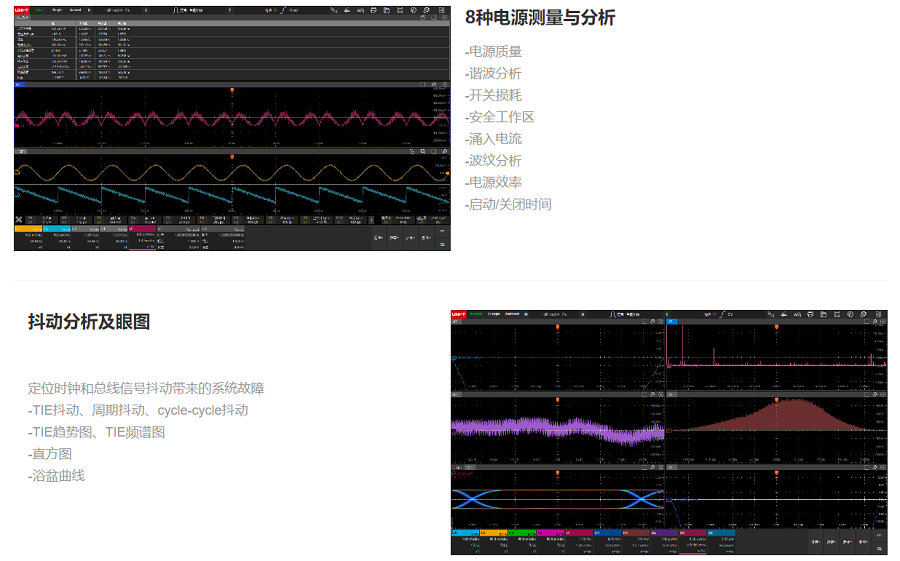The image size is (900, 561).
Task: Toggle Normal trigger mode in the power screenshot
Action: click(x=75, y=9)
